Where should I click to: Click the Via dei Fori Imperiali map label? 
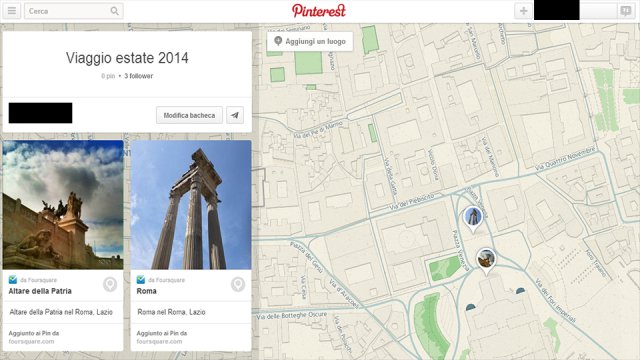(x=556, y=301)
